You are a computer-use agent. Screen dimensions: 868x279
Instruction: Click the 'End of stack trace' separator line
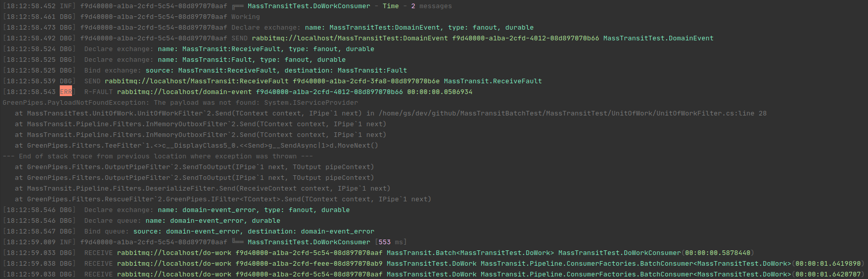158,156
